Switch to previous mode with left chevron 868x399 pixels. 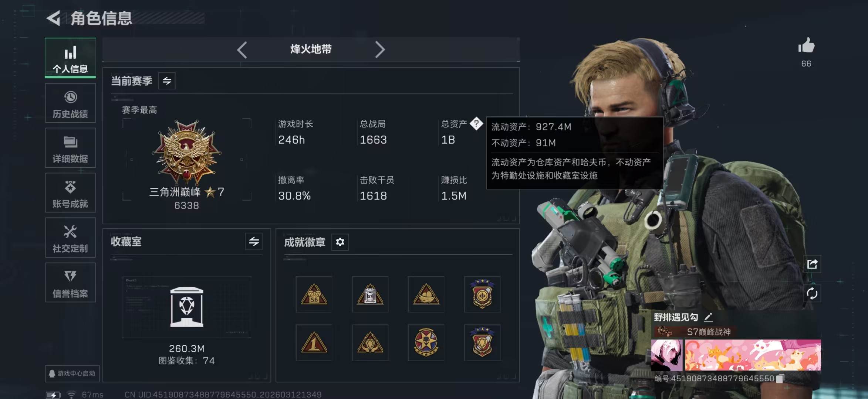(x=242, y=50)
